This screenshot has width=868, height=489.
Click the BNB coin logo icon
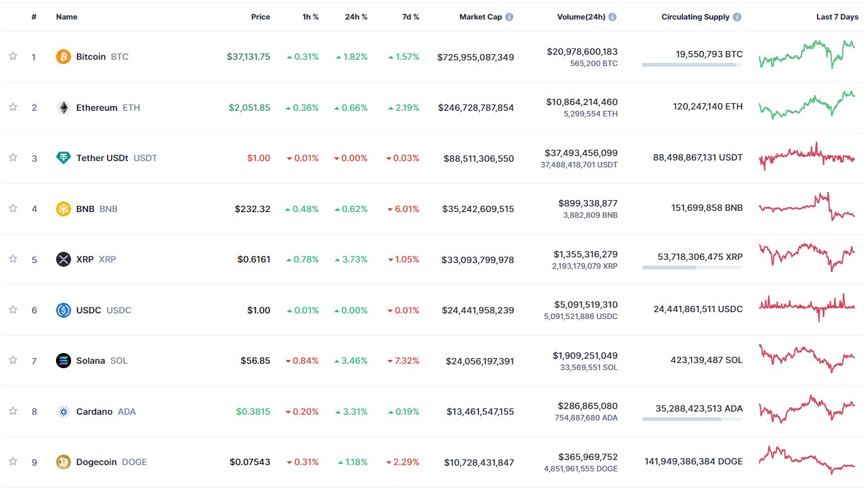point(64,209)
